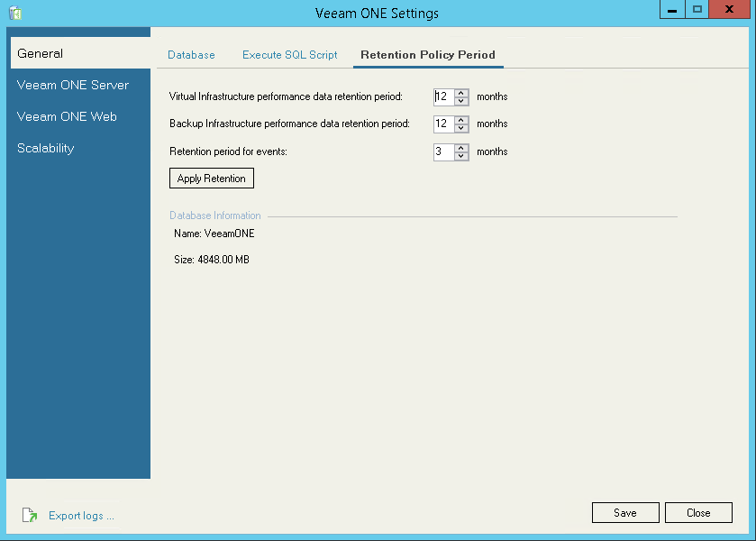Increase retention period for events
Image resolution: width=756 pixels, height=541 pixels.
pyautogui.click(x=461, y=148)
